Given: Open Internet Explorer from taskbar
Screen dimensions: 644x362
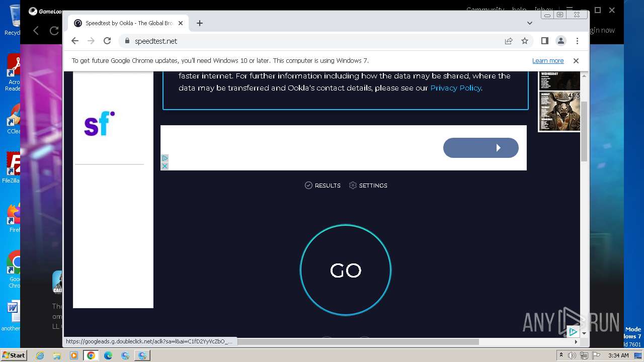Looking at the screenshot, I should [x=40, y=355].
